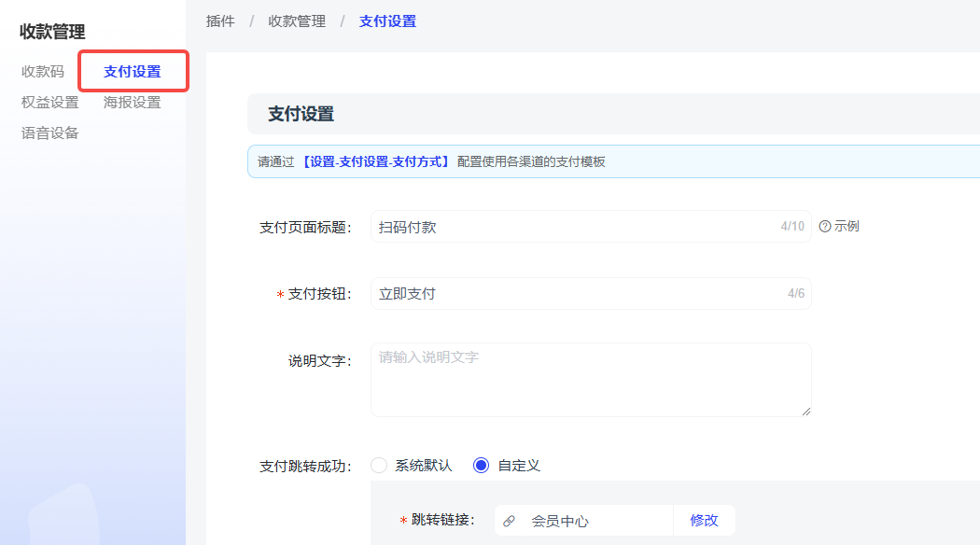
Task: Select the 系统默认 radio option
Action: pos(379,465)
